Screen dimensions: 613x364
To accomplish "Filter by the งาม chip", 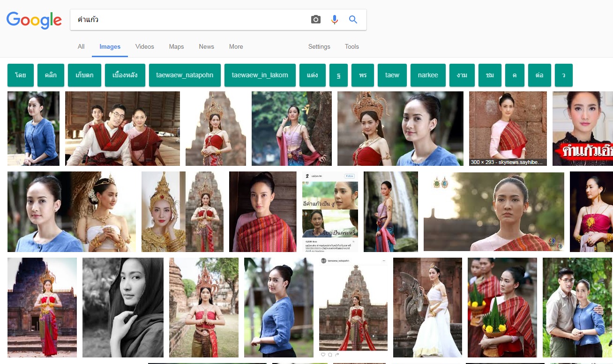I will [x=462, y=75].
